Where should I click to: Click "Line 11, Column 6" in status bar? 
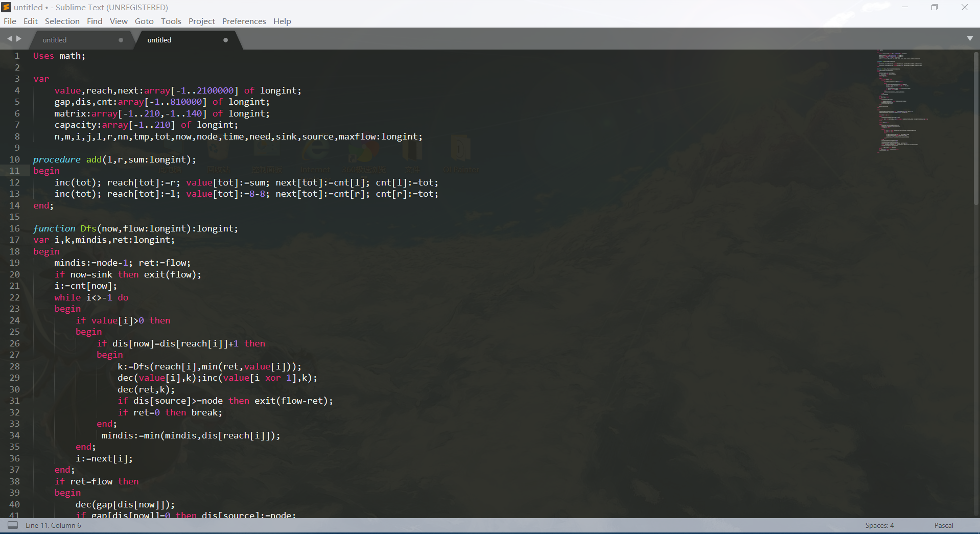point(53,525)
